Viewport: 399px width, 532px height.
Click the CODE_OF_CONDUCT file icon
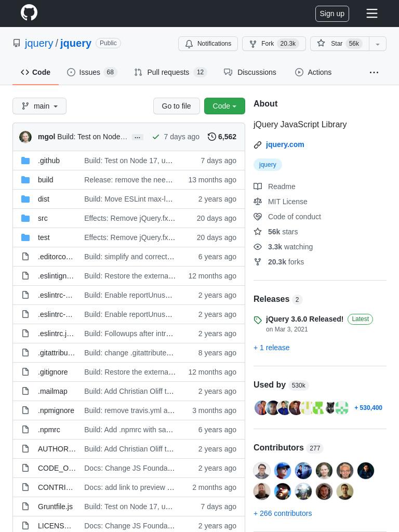[25, 468]
